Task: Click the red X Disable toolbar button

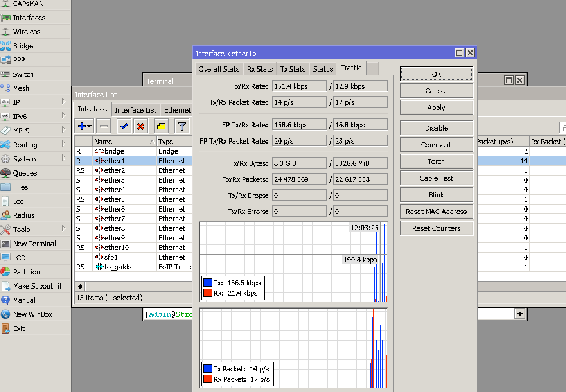Action: pos(141,126)
